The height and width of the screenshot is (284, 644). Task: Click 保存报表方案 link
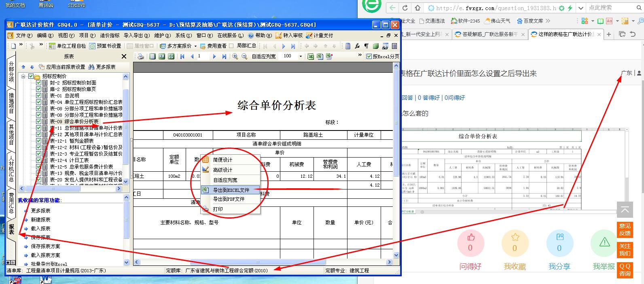pyautogui.click(x=45, y=246)
